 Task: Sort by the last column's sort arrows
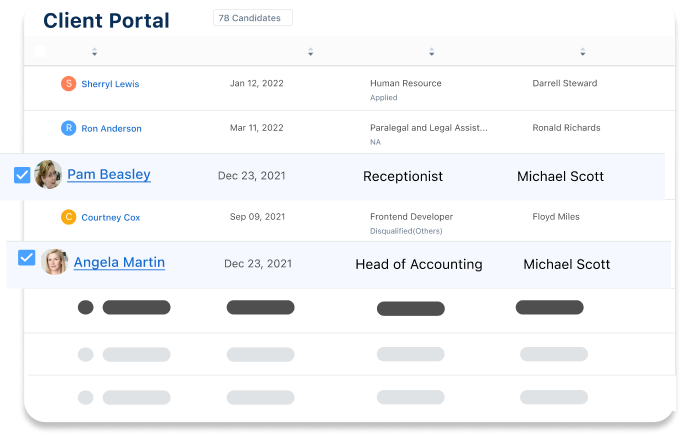[x=583, y=52]
